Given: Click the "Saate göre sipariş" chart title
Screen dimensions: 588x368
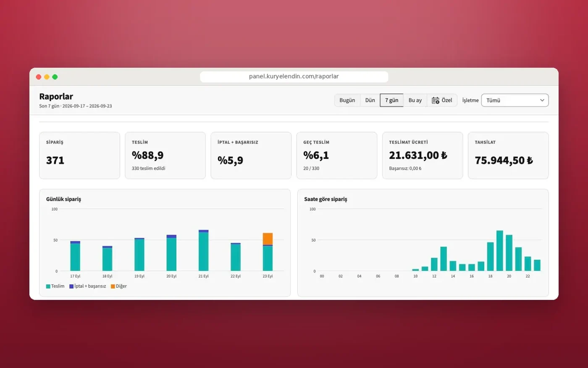Looking at the screenshot, I should tap(326, 199).
